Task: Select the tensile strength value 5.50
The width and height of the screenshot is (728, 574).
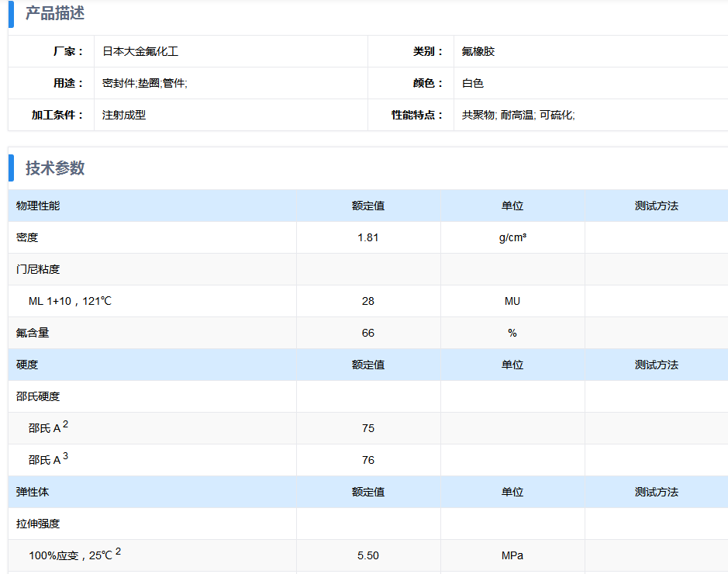Action: point(368,555)
